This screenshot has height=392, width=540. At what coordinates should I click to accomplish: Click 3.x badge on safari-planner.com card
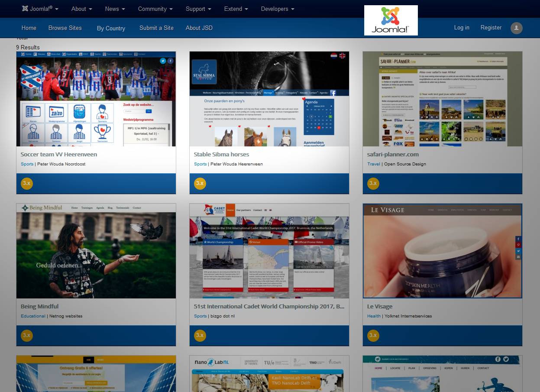373,183
